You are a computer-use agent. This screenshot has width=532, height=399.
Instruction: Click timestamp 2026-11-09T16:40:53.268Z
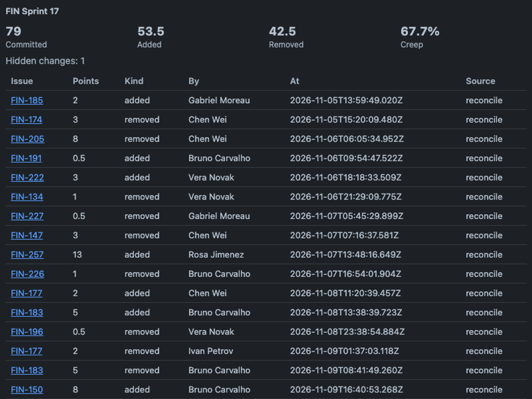click(x=346, y=390)
